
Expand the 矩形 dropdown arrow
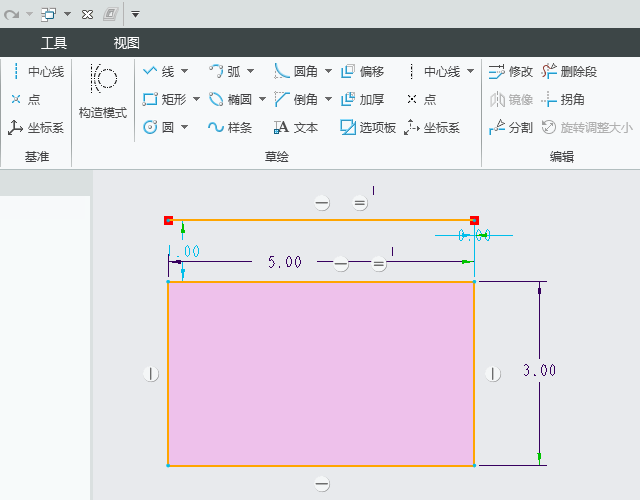click(196, 99)
